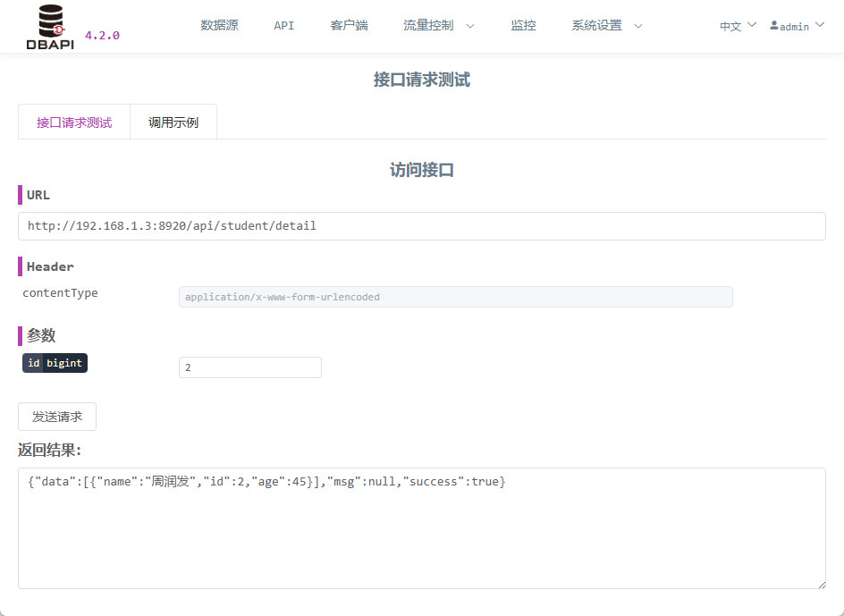
Task: Click the 参数 section label
Action: tap(41, 335)
